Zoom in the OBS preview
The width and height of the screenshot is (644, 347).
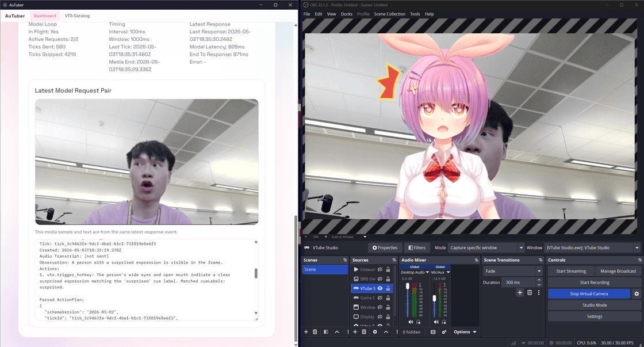pos(325,237)
